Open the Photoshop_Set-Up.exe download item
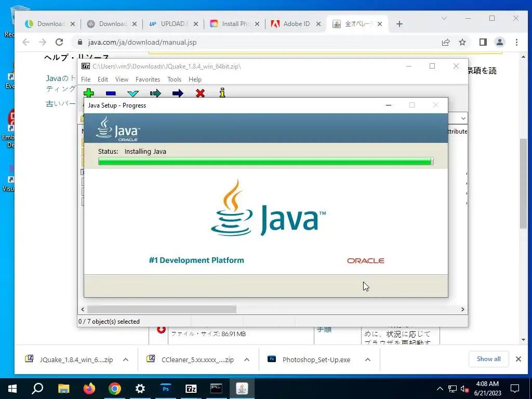The height and width of the screenshot is (399, 532). tap(310, 360)
